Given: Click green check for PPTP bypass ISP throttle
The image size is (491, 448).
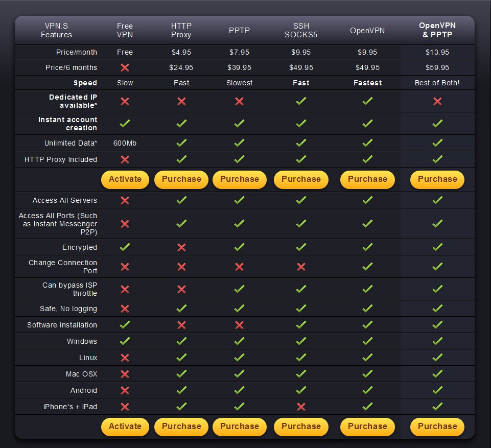Looking at the screenshot, I should (x=239, y=289).
